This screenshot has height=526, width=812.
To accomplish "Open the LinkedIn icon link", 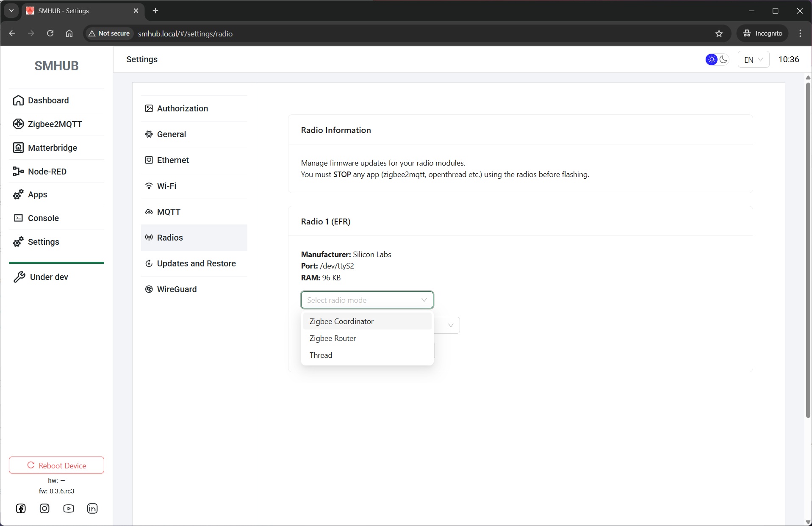I will [x=92, y=509].
